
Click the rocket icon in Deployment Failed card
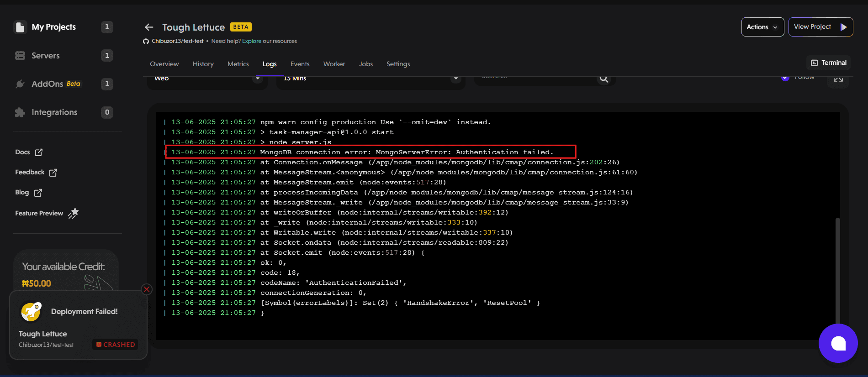[x=31, y=311]
